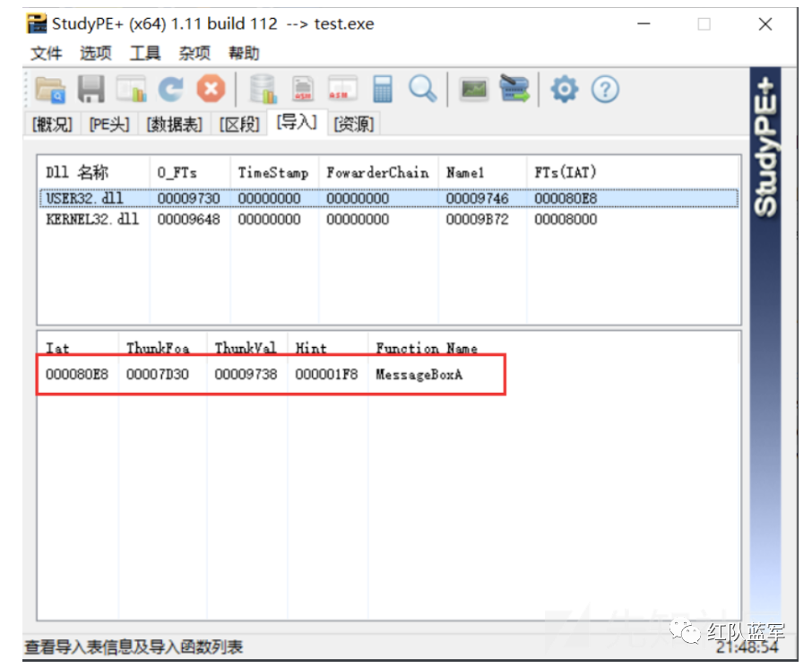Click the floppy disk save icon

pyautogui.click(x=91, y=89)
